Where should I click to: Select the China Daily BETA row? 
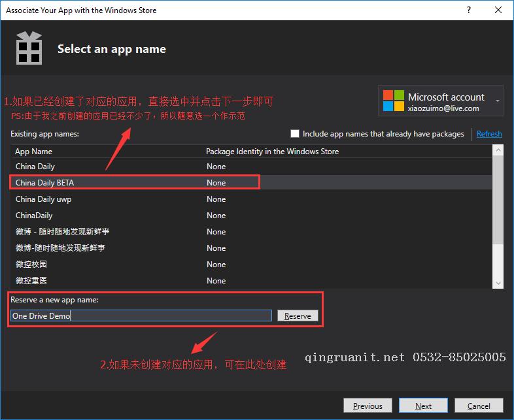coord(251,183)
